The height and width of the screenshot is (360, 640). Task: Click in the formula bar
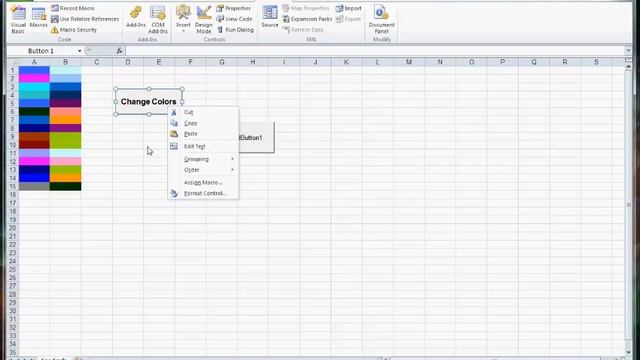(375, 51)
